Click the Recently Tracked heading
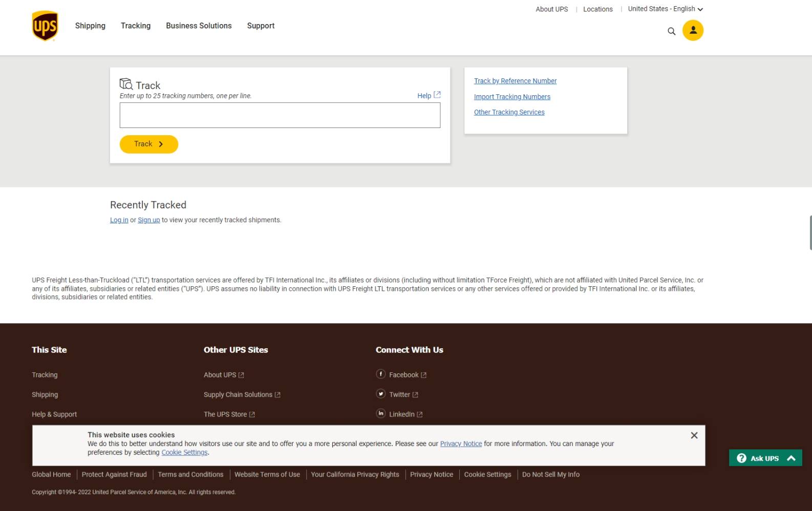The width and height of the screenshot is (812, 511). point(148,205)
